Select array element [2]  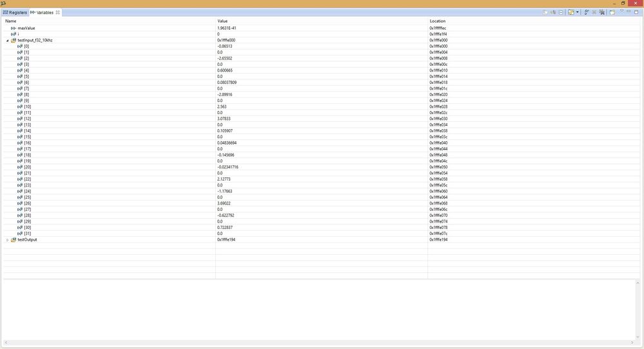[322, 58]
